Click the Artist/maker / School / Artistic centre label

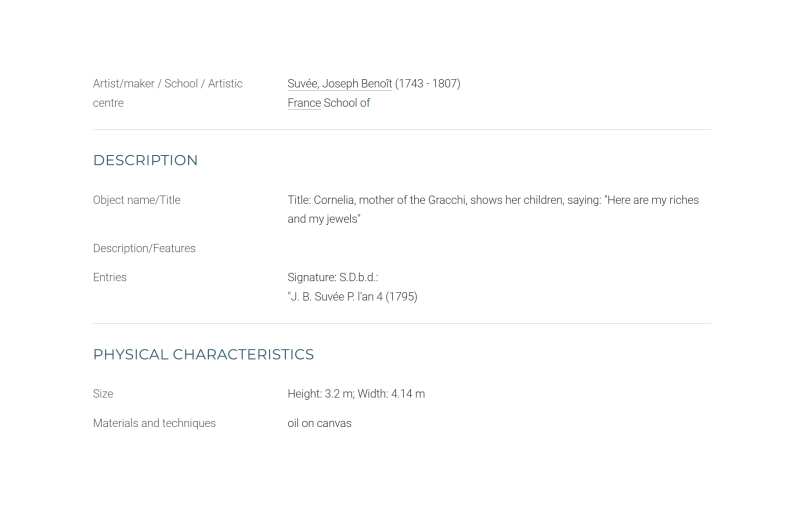click(x=167, y=93)
